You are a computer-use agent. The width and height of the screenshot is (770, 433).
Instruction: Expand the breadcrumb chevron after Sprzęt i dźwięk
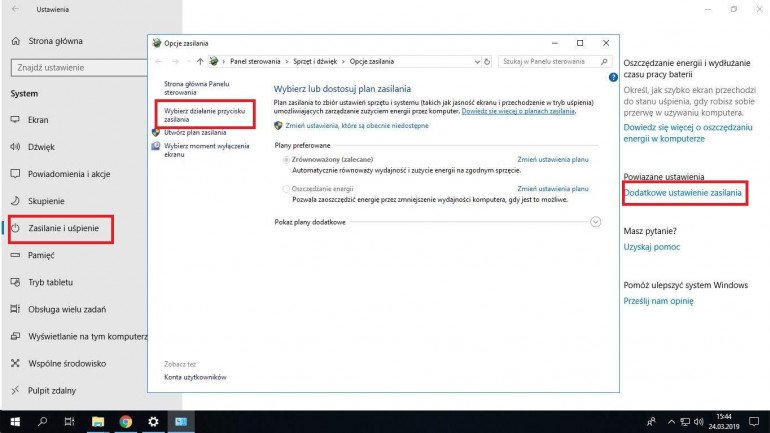343,61
